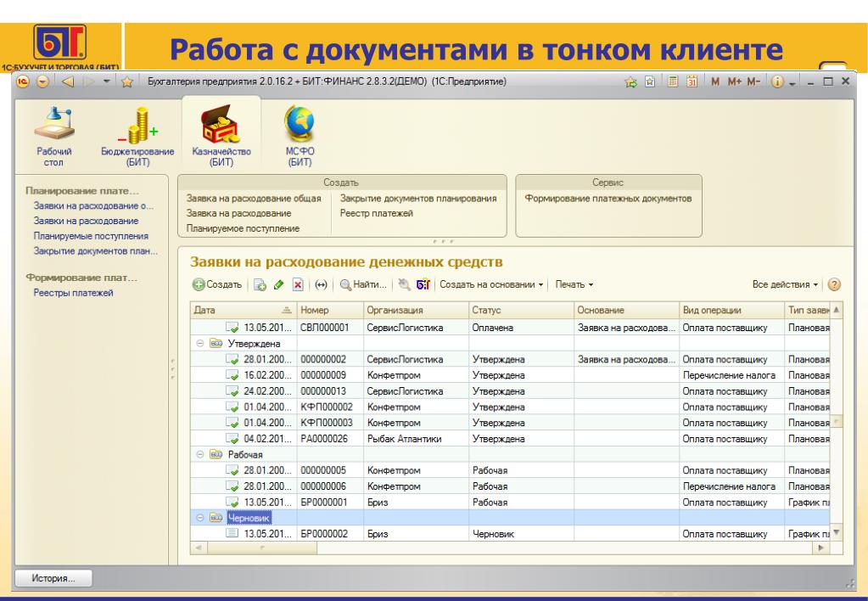Image resolution: width=868 pixels, height=601 pixels.
Task: Click the M- memory subtract button
Action: (753, 81)
